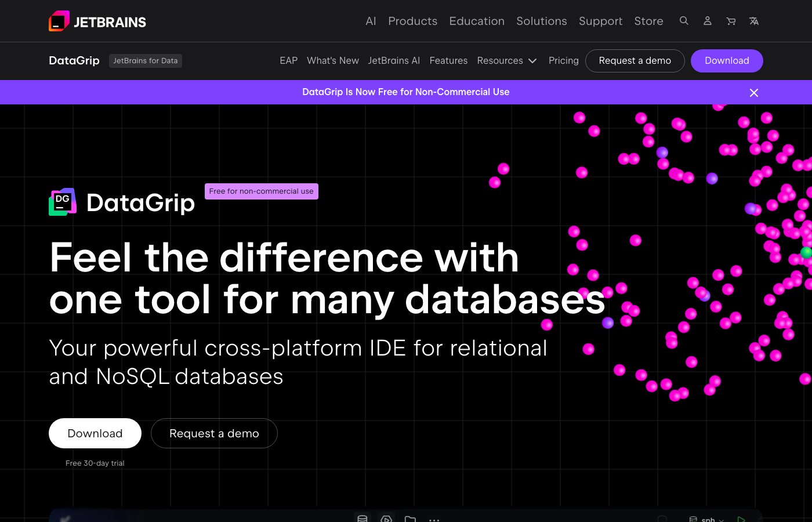Screen dimensions: 812x522
Task: Click Request a demo
Action: coord(214,433)
